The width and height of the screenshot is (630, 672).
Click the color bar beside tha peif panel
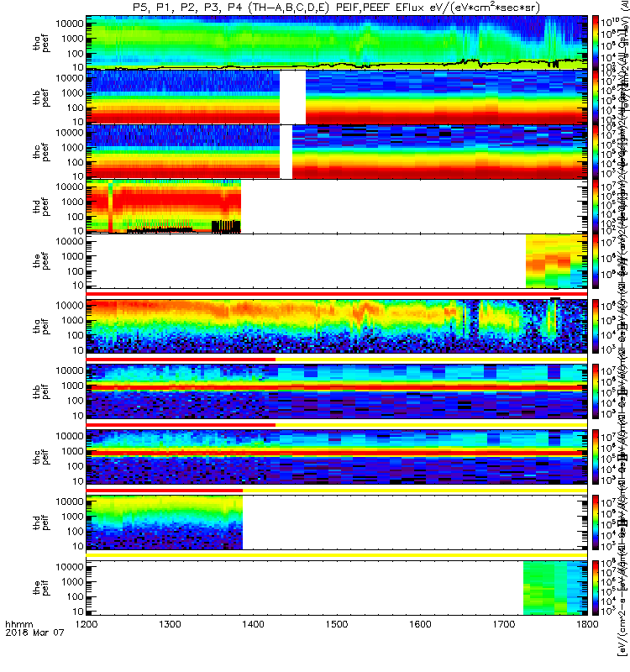(596, 327)
